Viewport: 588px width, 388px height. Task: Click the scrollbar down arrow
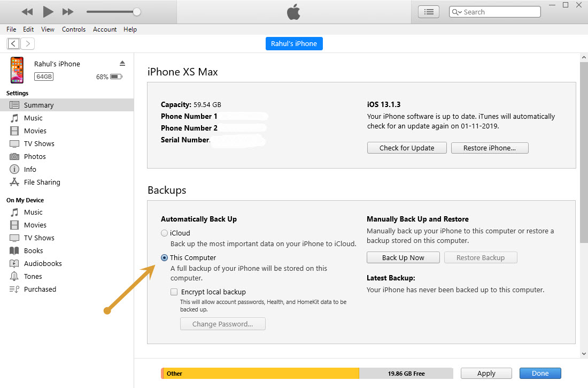pyautogui.click(x=584, y=353)
